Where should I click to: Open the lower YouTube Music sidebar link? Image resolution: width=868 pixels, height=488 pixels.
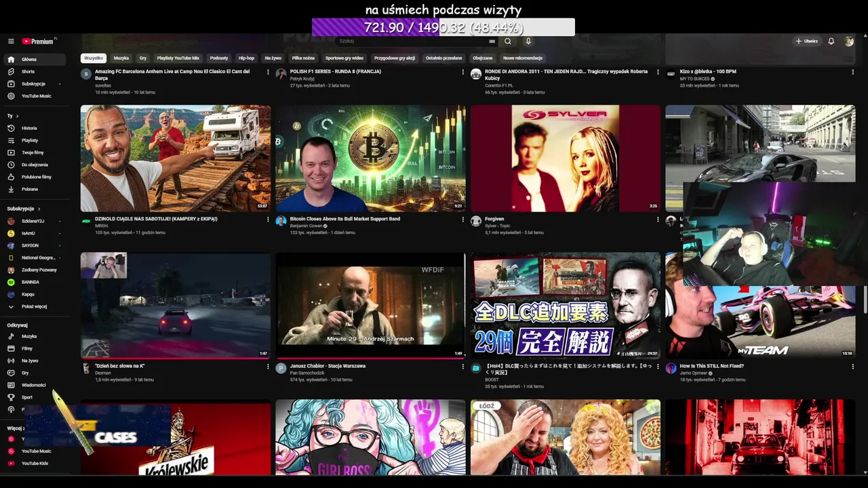36,451
